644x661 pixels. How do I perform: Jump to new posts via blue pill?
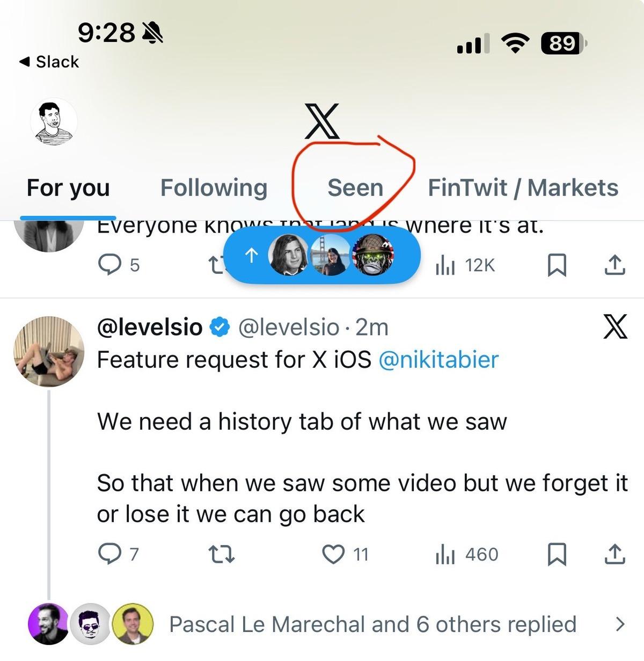321,256
